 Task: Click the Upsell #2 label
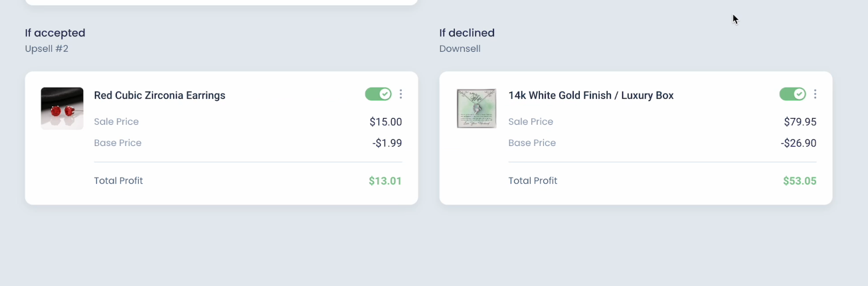46,49
